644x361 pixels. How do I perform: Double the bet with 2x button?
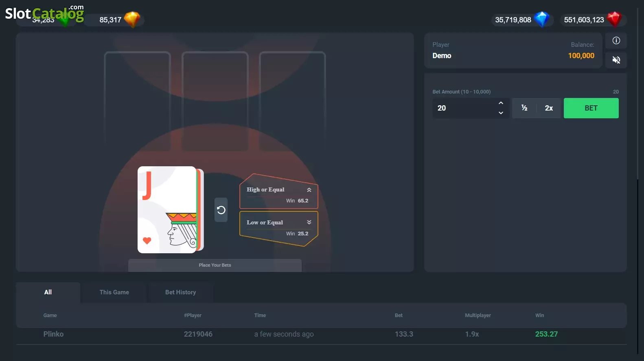point(549,108)
